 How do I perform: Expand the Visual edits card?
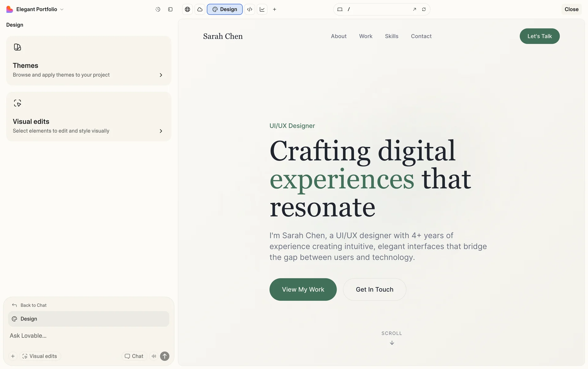pyautogui.click(x=89, y=117)
